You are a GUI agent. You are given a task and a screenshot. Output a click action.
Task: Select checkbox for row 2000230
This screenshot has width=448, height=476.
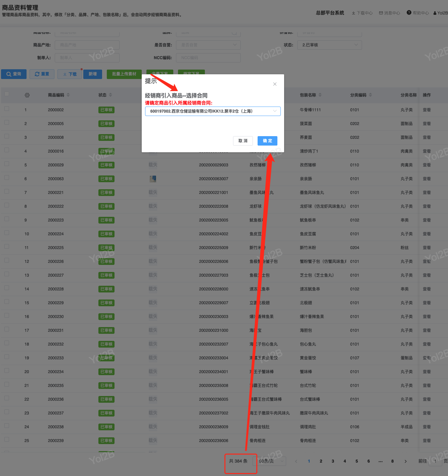coord(7,315)
